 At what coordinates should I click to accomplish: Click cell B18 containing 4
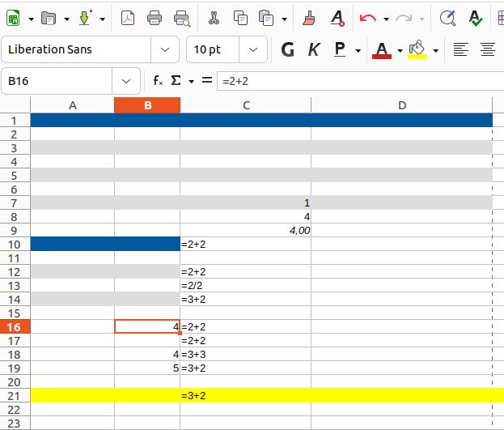[147, 355]
